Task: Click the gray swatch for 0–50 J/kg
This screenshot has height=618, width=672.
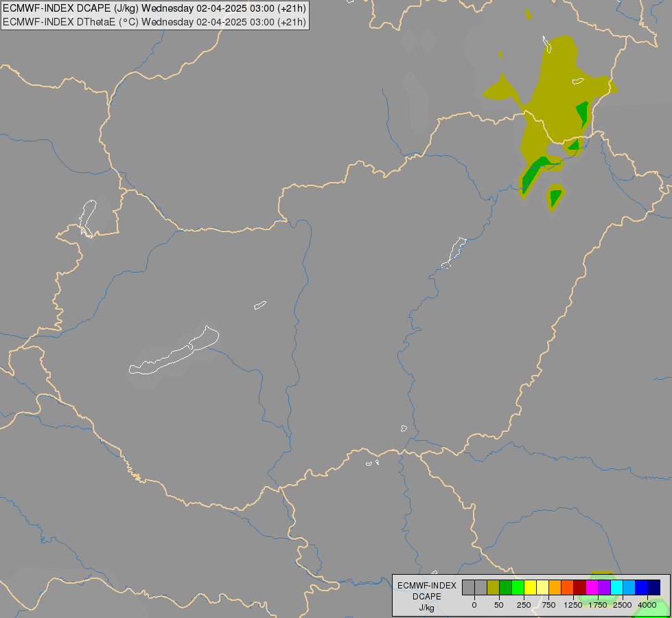Action: [480, 587]
